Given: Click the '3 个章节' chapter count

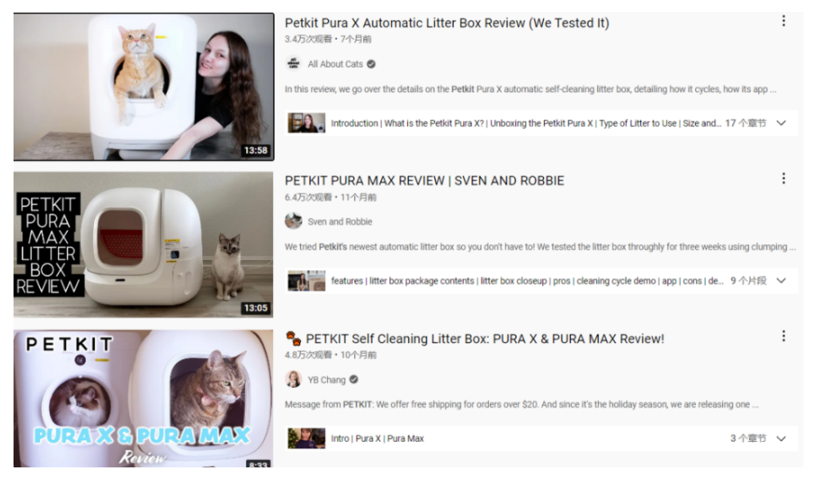Looking at the screenshot, I should click(x=749, y=439).
